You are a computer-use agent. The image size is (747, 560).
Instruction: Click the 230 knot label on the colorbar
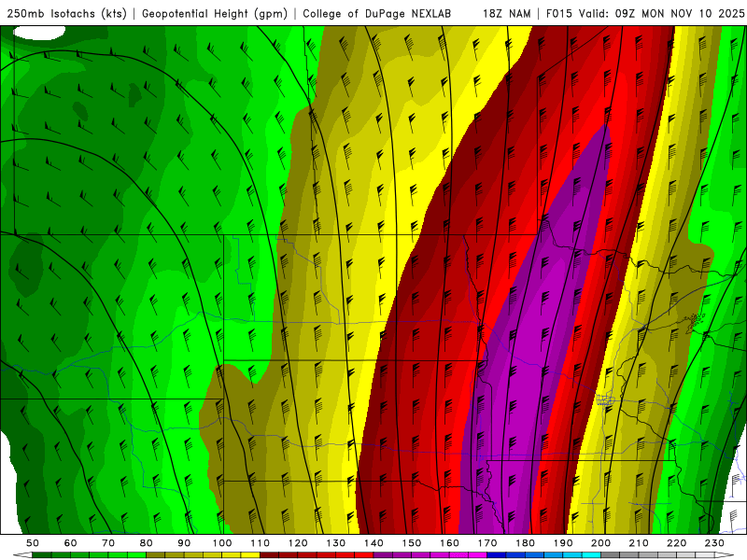(714, 543)
